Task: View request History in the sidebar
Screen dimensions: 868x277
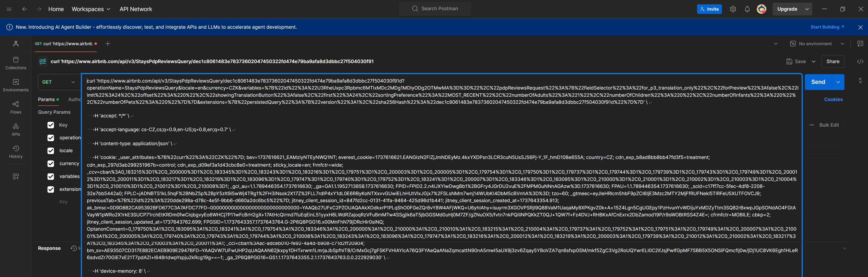Action: (x=15, y=151)
